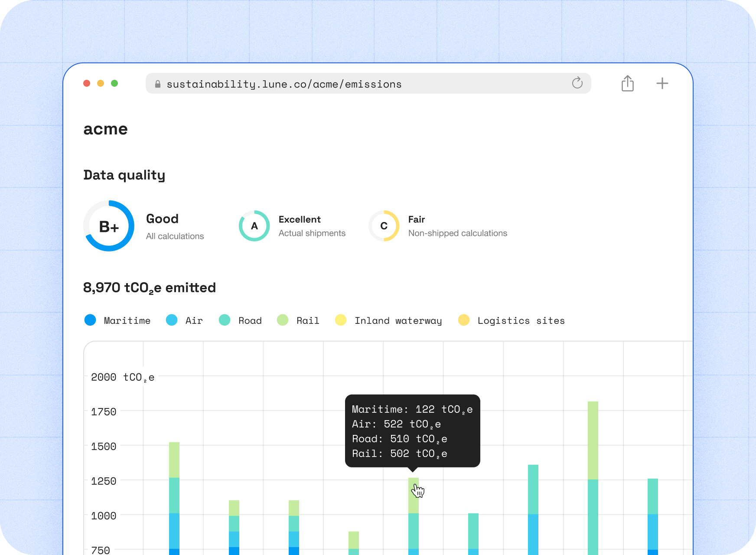Click the A grade ring for actual shipments

coord(254,226)
